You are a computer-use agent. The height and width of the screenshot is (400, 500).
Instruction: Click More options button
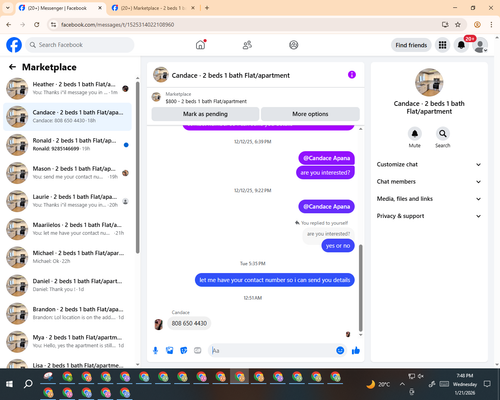pos(310,114)
